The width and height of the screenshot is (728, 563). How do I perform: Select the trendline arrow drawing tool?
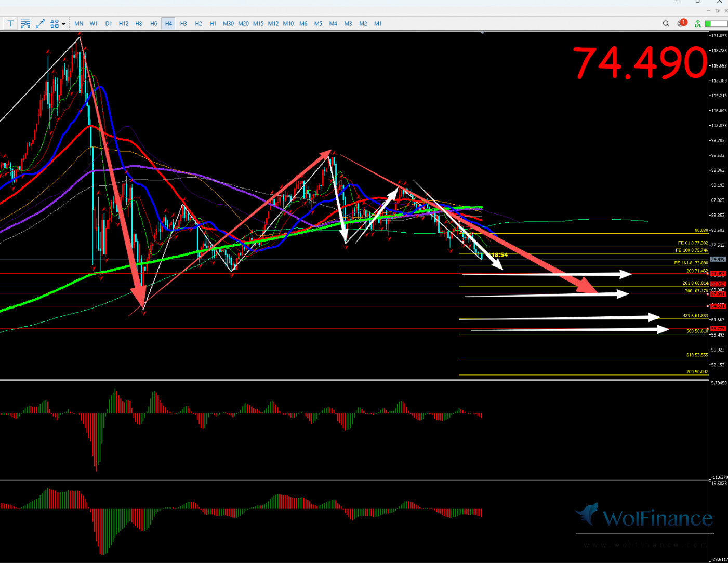[x=40, y=23]
